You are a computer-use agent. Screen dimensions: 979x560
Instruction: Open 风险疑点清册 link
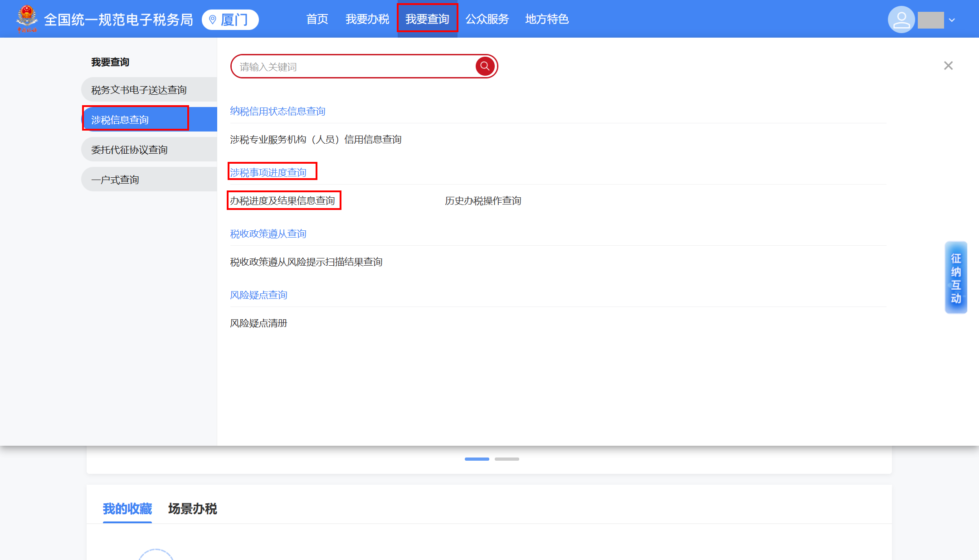coord(258,323)
